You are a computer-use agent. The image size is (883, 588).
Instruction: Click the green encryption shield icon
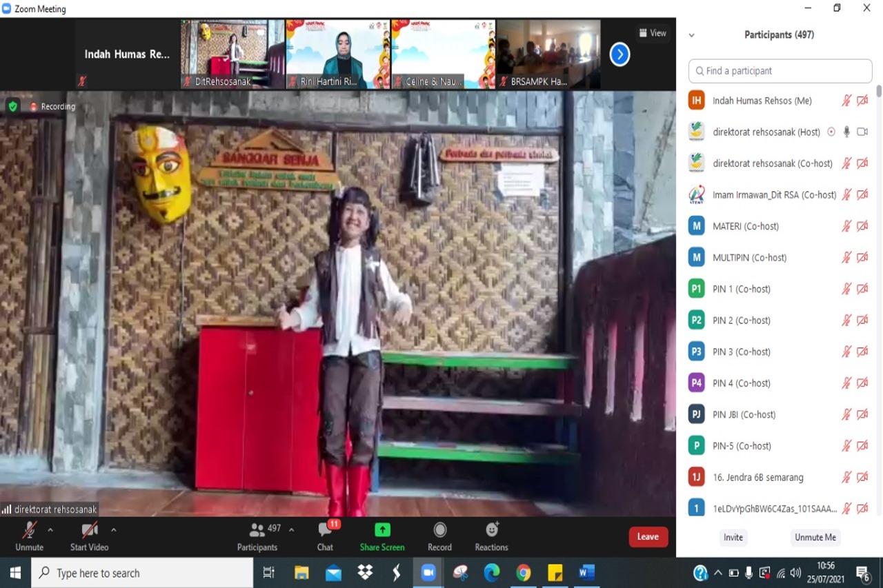(x=12, y=106)
